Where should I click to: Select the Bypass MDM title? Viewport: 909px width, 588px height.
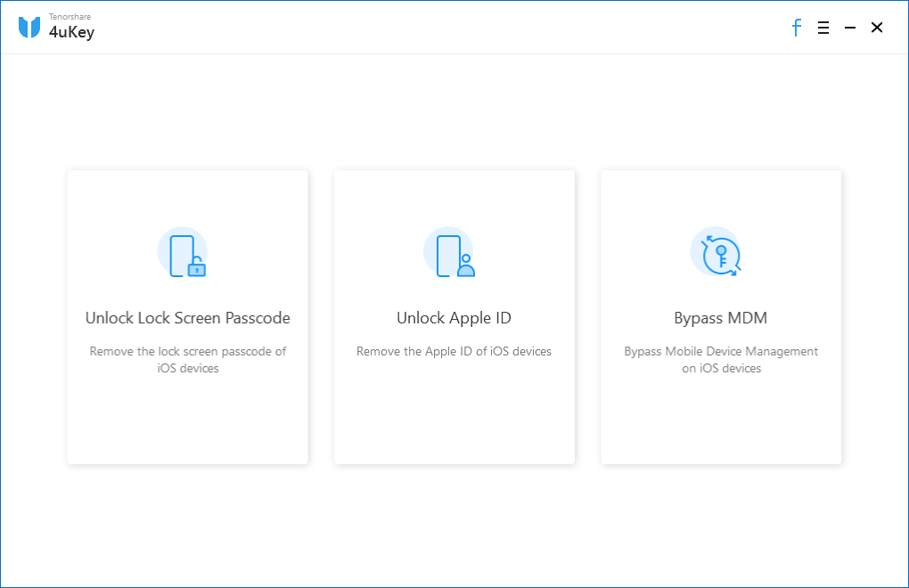[720, 318]
